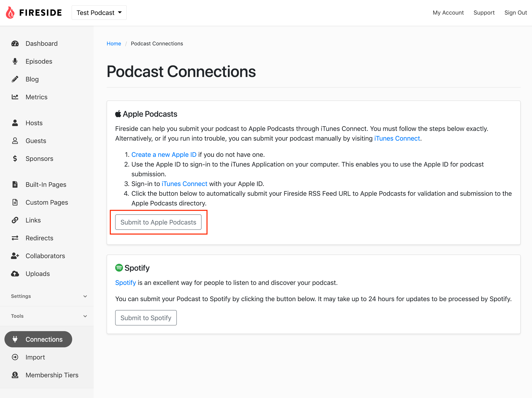Click the Episodes microphone icon
The height and width of the screenshot is (398, 532).
coord(15,61)
